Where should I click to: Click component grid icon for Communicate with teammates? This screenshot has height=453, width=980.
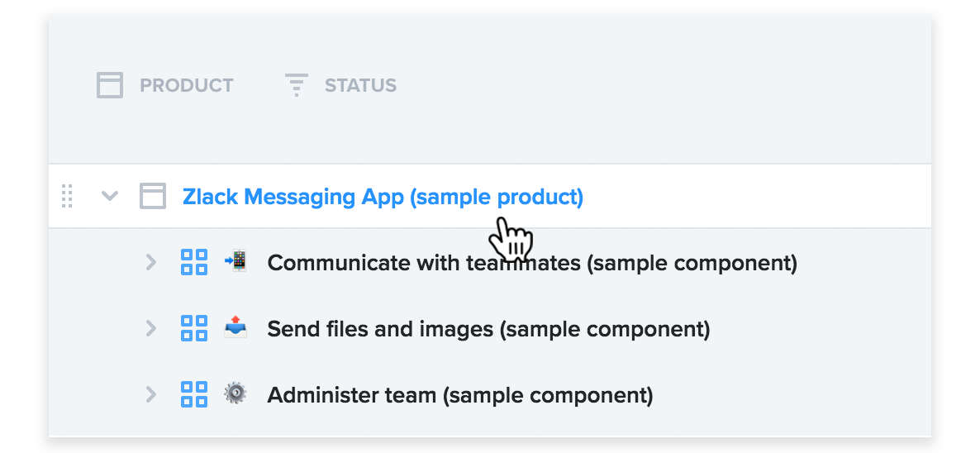point(194,262)
